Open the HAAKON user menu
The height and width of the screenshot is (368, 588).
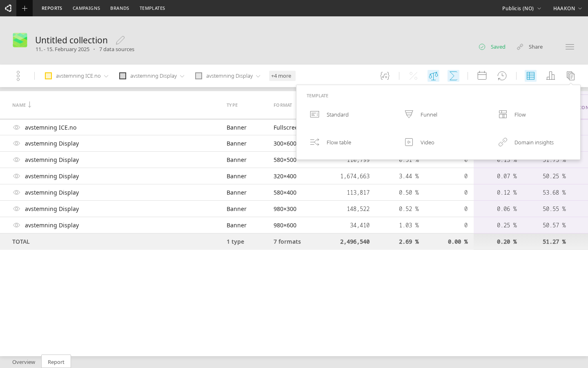pyautogui.click(x=567, y=8)
